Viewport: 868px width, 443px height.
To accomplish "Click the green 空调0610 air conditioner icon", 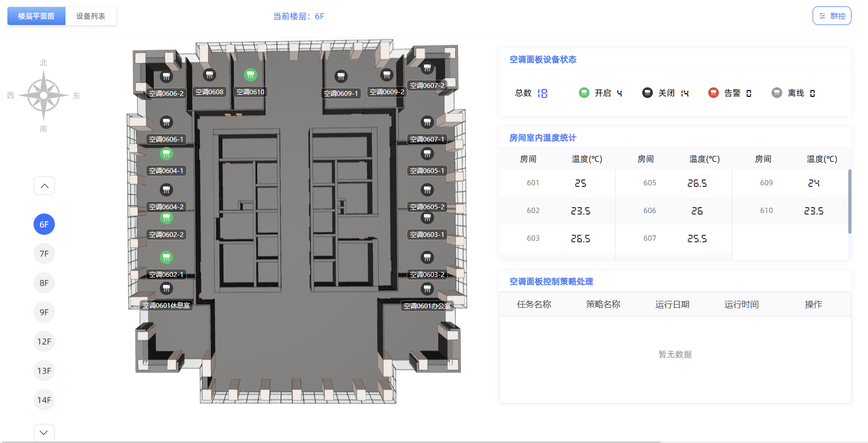I will coord(250,75).
